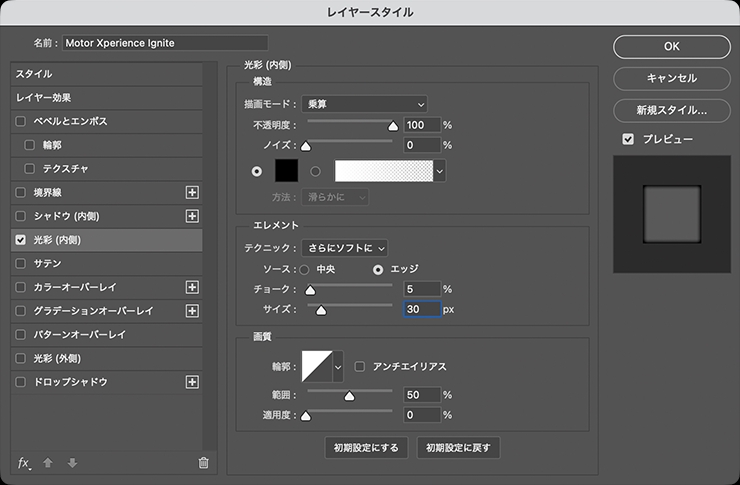The height and width of the screenshot is (485, 740).
Task: Click the move effect up arrow
Action: click(x=48, y=462)
